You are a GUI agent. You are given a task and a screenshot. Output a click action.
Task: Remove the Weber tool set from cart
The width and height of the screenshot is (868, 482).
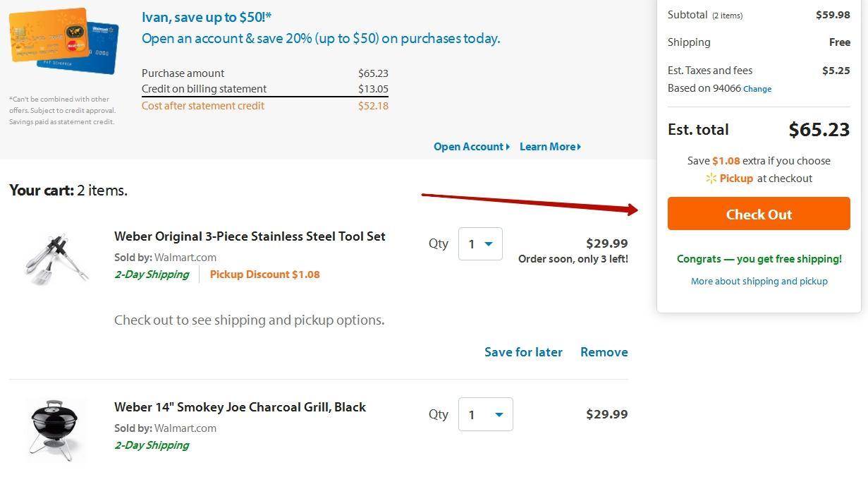point(604,352)
